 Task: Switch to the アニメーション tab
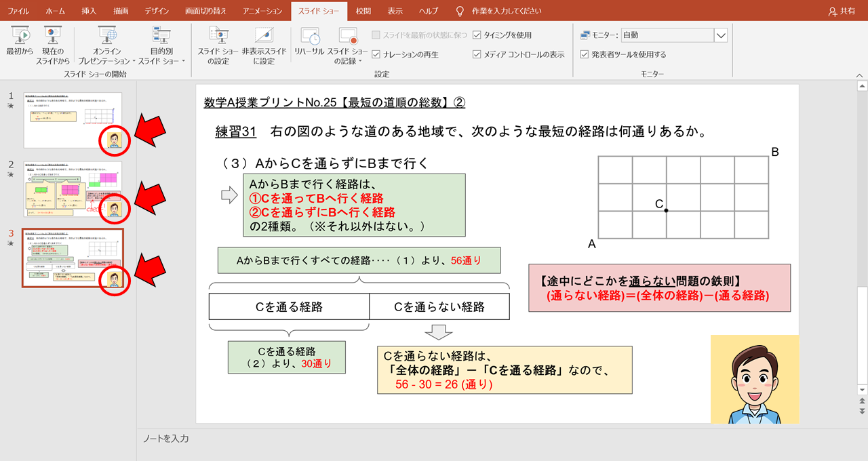[x=262, y=12]
